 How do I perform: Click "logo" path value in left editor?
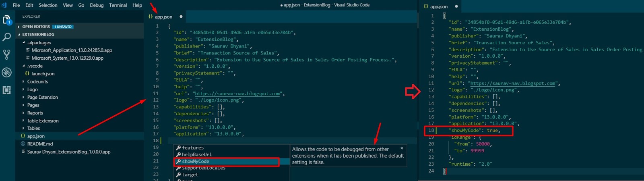(218, 100)
